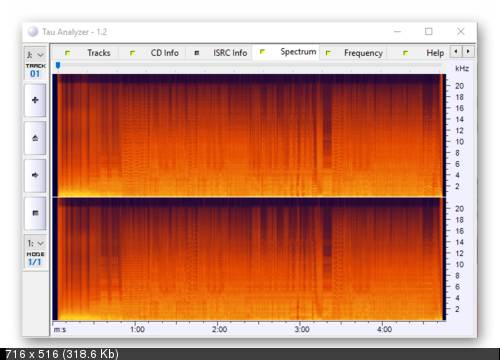Click the mode 1/1 indicator

[35, 262]
